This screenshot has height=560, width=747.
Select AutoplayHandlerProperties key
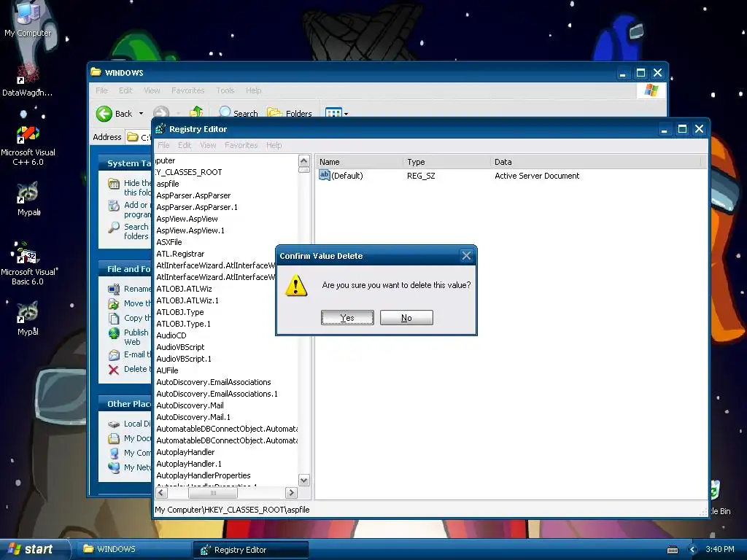click(204, 475)
